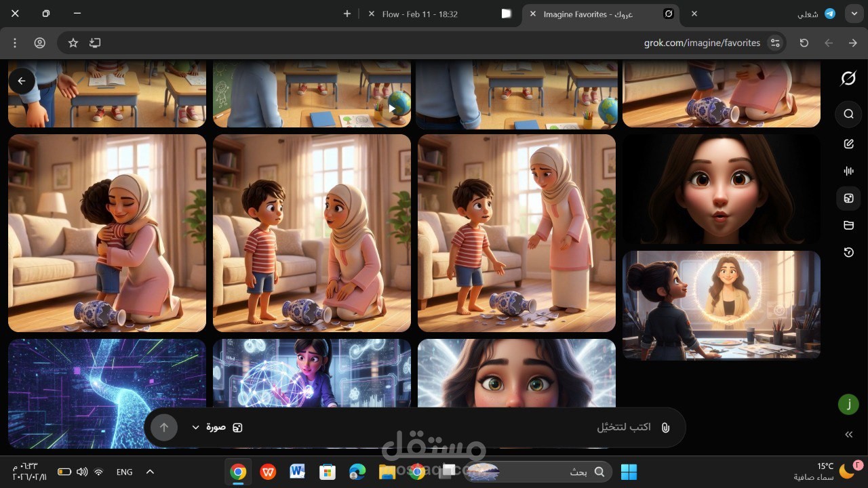Open Chrome tab search dropdown

pos(854,14)
